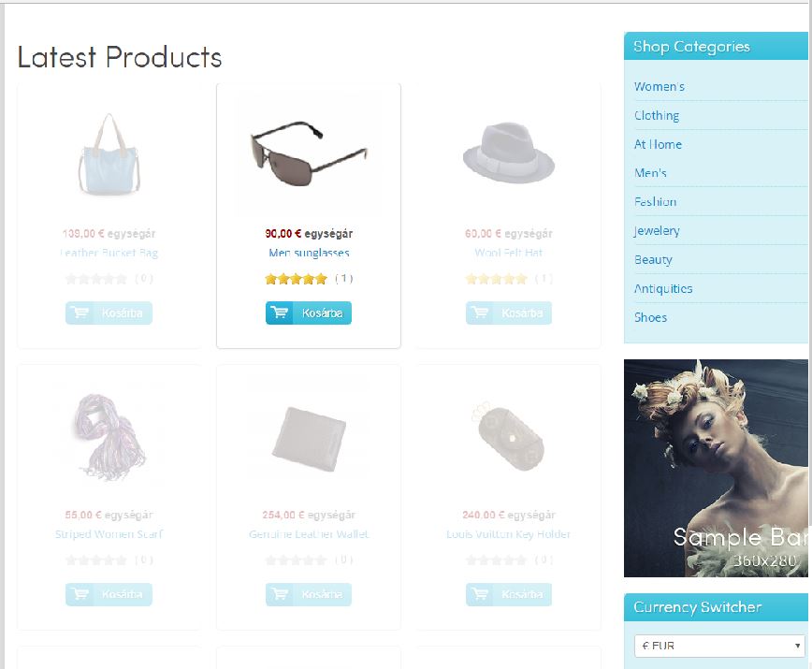
Task: Go to the Antiquities category
Action: [663, 288]
